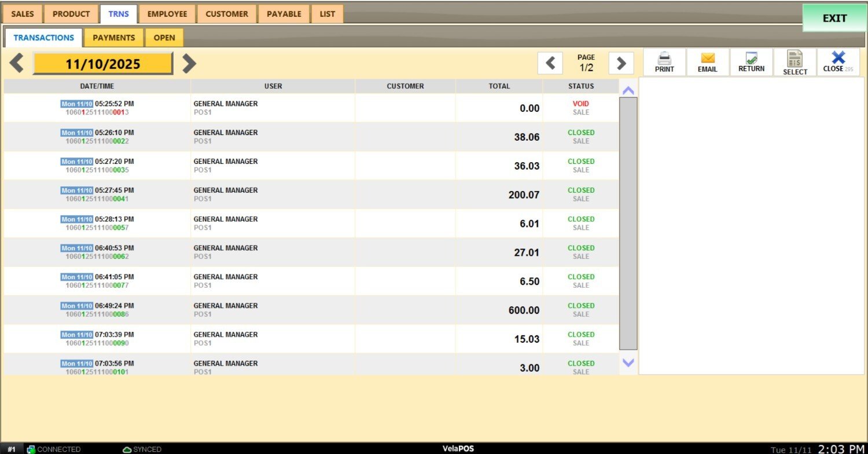Open the OPEN transactions tab

coord(164,38)
